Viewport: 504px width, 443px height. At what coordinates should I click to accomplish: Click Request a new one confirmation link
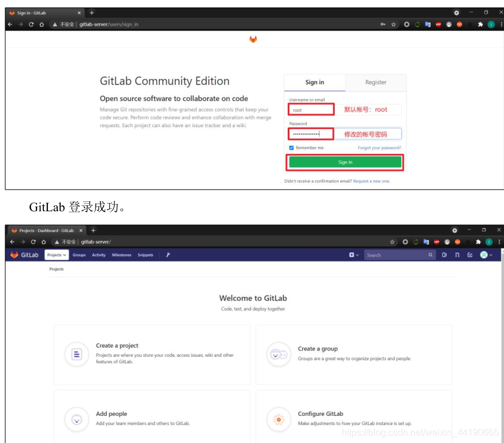pyautogui.click(x=371, y=181)
